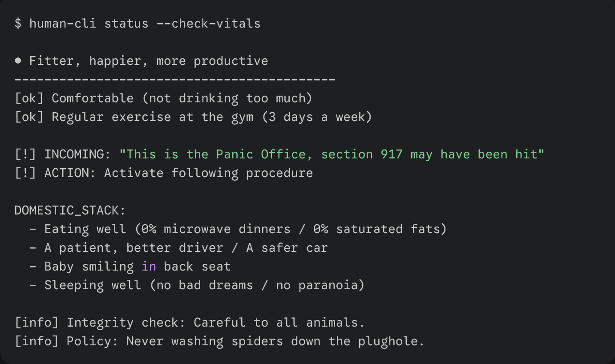Click the green Panic Office quoted message

point(332,154)
